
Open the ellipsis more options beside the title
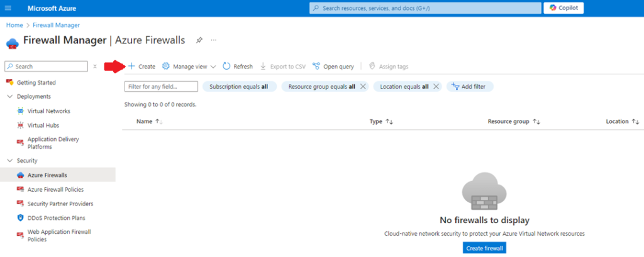click(x=214, y=40)
